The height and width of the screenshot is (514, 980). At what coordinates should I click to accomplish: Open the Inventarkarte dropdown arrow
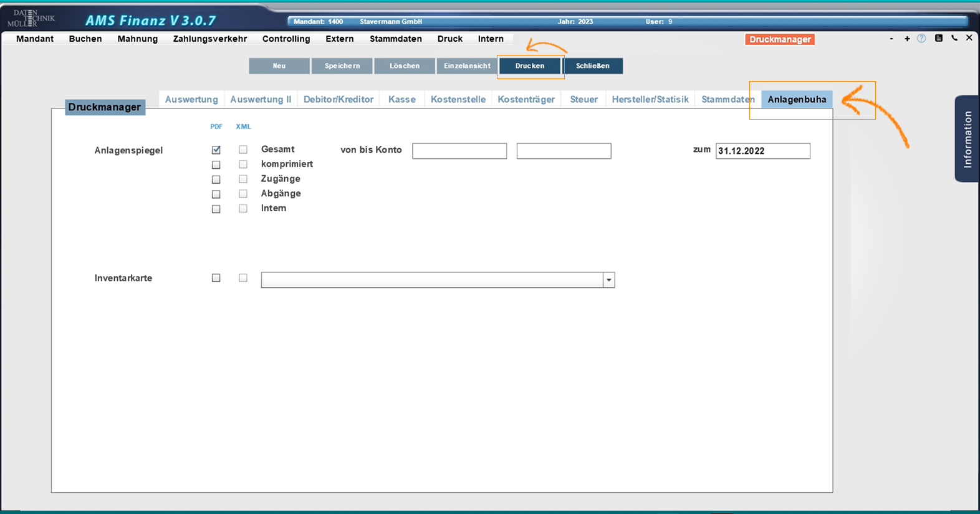[x=608, y=280]
